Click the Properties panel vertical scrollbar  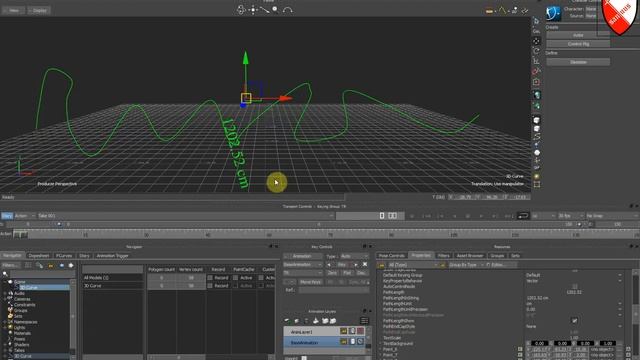pyautogui.click(x=636, y=313)
